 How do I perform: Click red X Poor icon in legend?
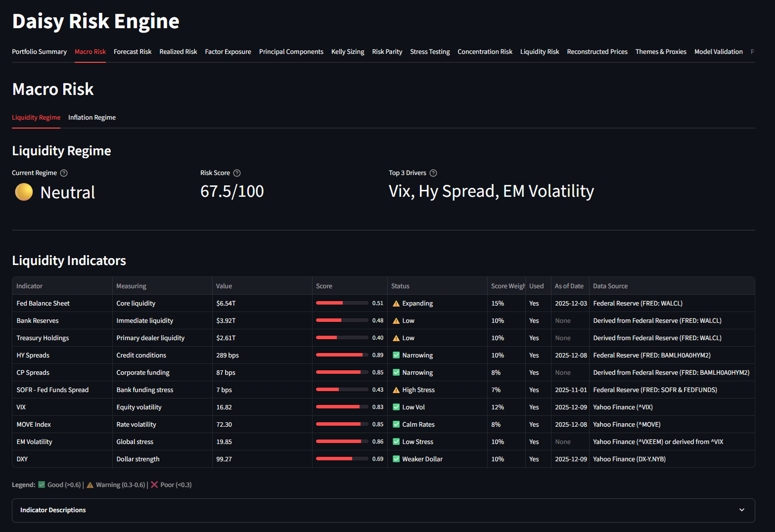click(x=154, y=485)
